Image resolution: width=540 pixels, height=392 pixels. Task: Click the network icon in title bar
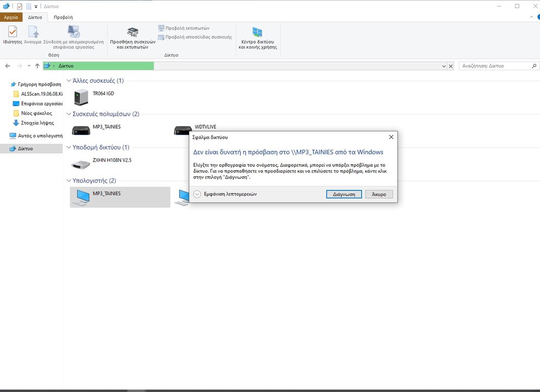6,6
